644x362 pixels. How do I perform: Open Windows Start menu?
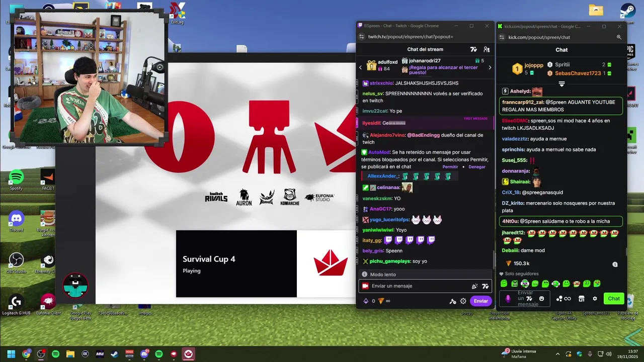[x=11, y=354]
